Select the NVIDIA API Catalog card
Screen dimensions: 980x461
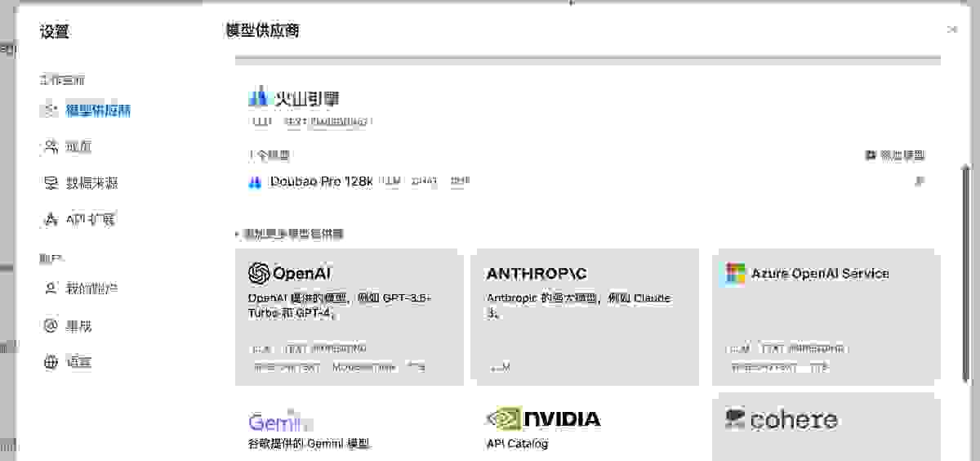[585, 427]
